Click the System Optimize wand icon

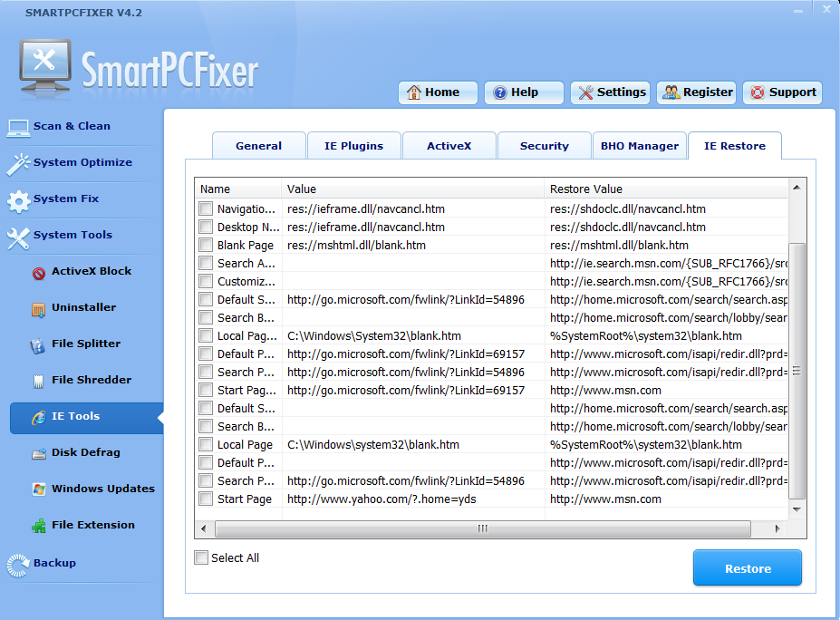18,164
